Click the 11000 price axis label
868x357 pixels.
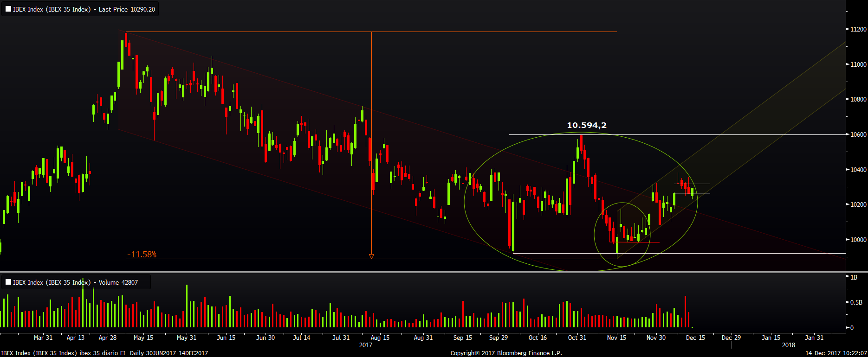(x=858, y=64)
